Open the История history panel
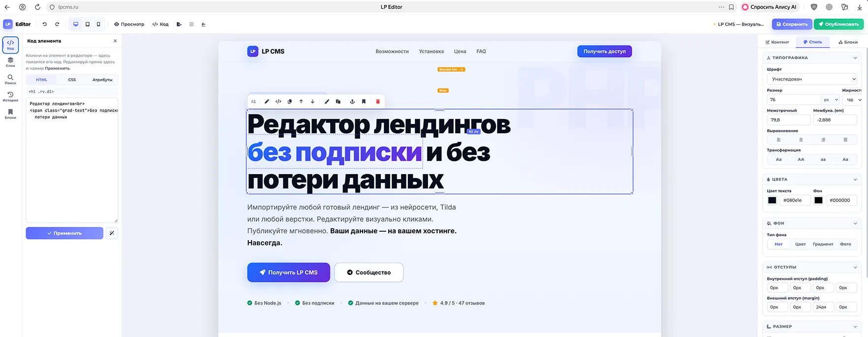This screenshot has height=337, width=868. (10, 96)
